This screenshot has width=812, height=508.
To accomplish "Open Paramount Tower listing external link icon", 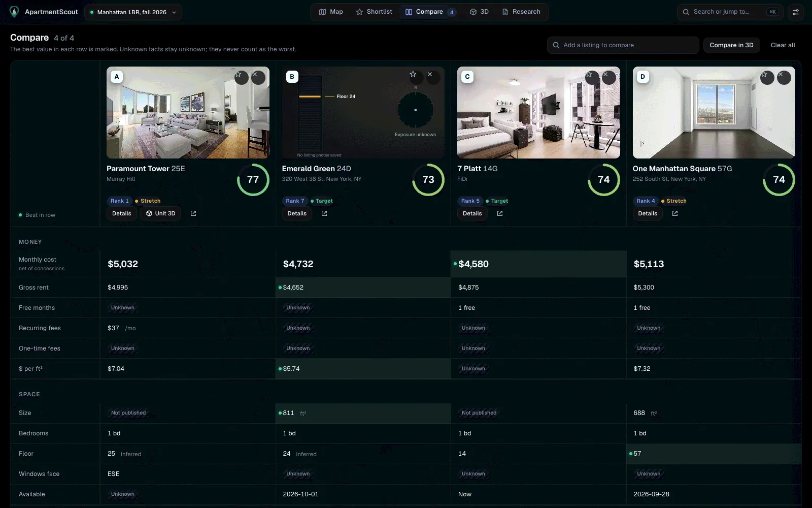I will click(x=193, y=213).
